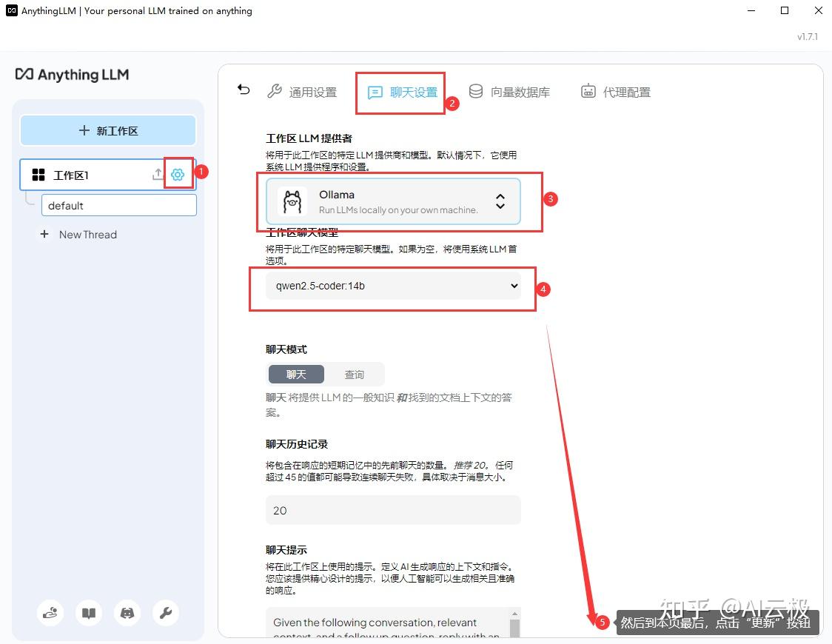Open workspace settings via the gear icon
832x644 pixels.
[x=178, y=175]
